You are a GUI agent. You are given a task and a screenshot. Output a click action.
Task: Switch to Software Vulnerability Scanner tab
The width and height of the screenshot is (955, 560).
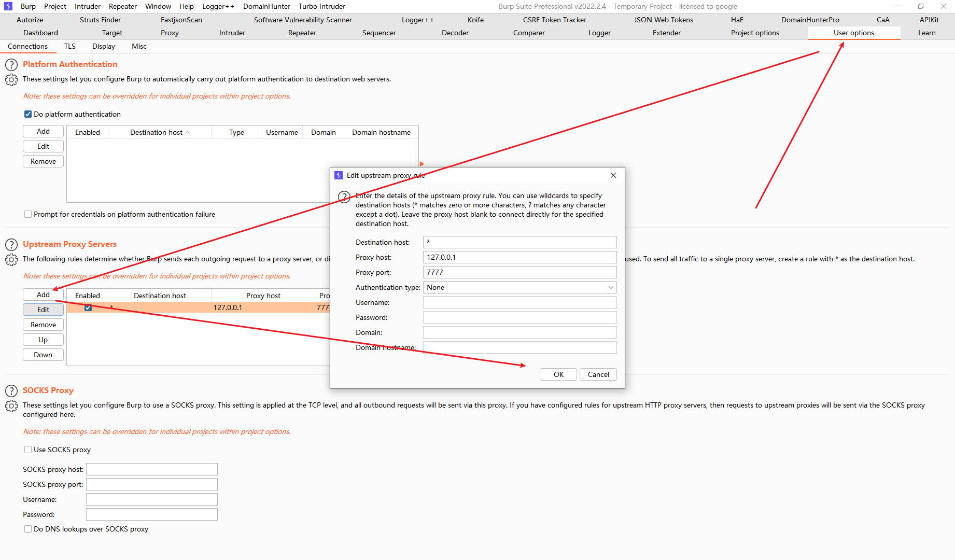coord(303,20)
